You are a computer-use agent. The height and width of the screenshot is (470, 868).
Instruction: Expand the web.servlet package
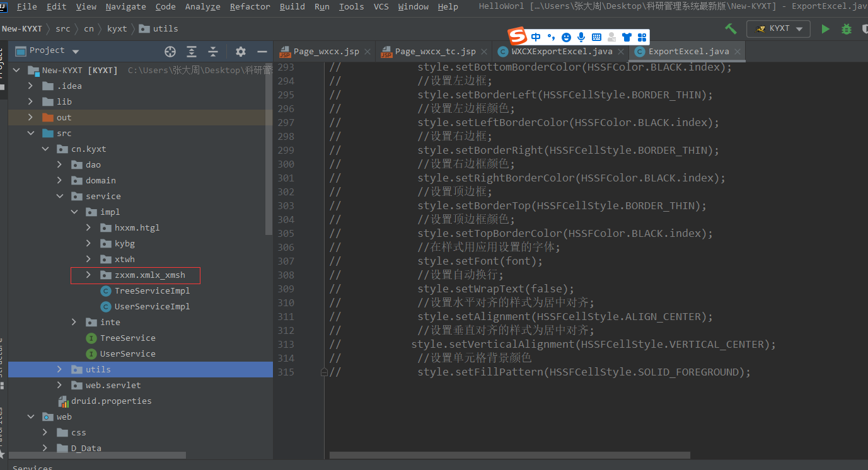tap(60, 385)
